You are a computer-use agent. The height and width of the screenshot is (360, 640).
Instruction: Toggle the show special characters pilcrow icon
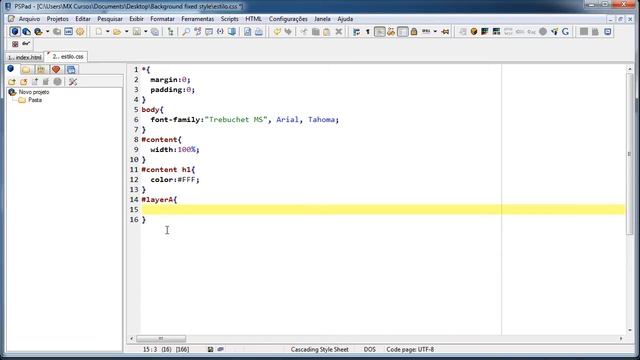(368, 31)
